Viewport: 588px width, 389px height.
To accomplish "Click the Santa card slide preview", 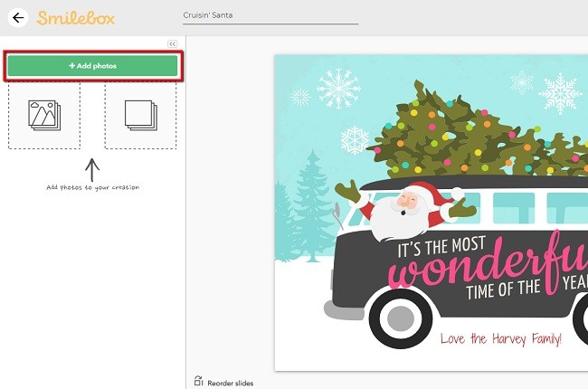I will [432, 213].
